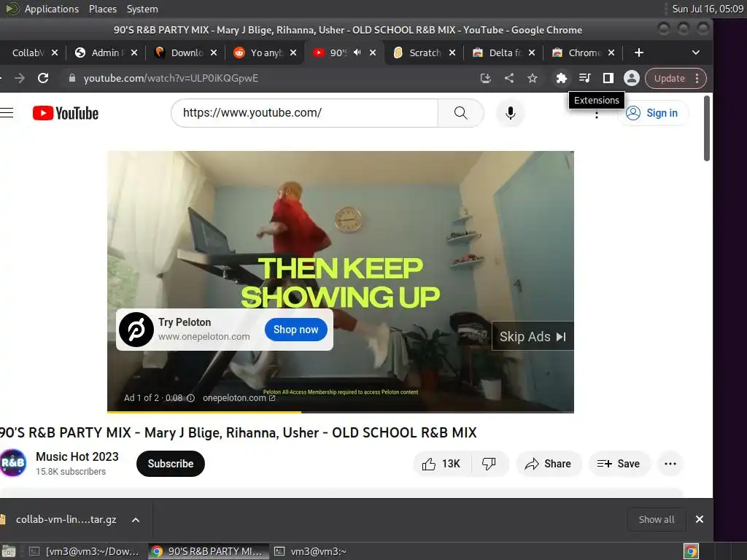Click the R&B channel avatar
This screenshot has height=560, width=747.
click(13, 463)
